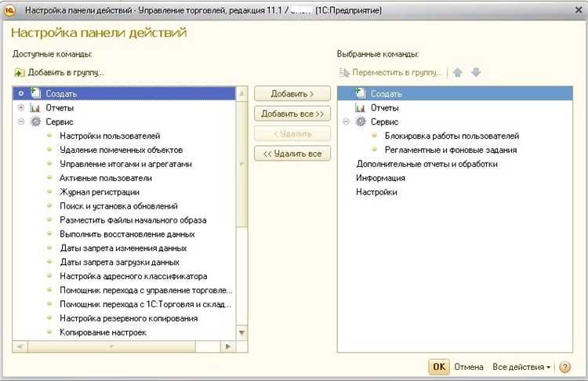This screenshot has height=381, width=588.
Task: Collapse Сервис group in available commands
Action: pyautogui.click(x=21, y=122)
